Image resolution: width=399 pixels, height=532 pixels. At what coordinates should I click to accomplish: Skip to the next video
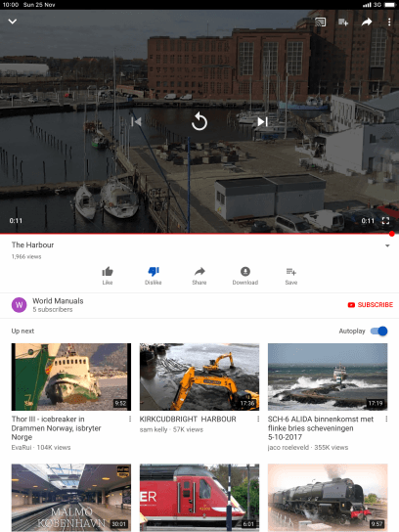click(x=263, y=121)
